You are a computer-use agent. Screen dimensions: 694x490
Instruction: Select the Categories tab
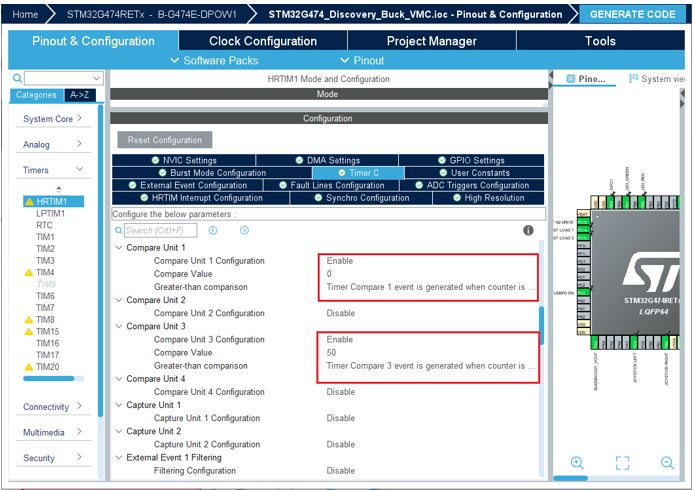[36, 95]
